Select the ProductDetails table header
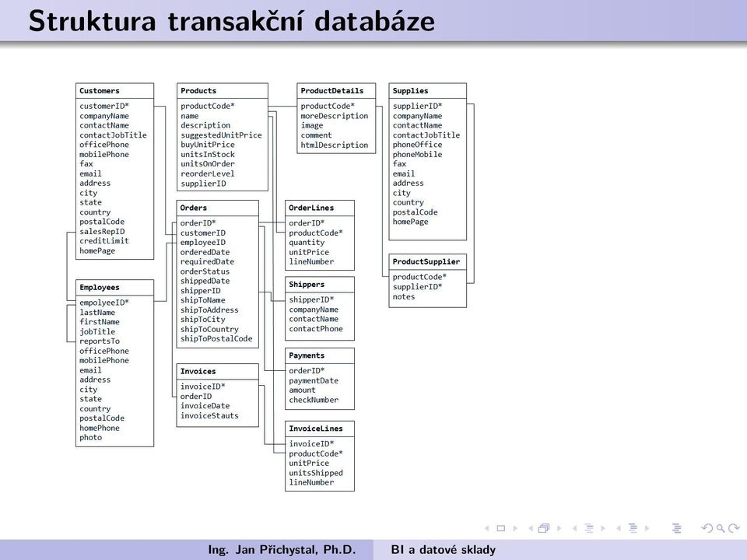The image size is (747, 560). pyautogui.click(x=336, y=90)
